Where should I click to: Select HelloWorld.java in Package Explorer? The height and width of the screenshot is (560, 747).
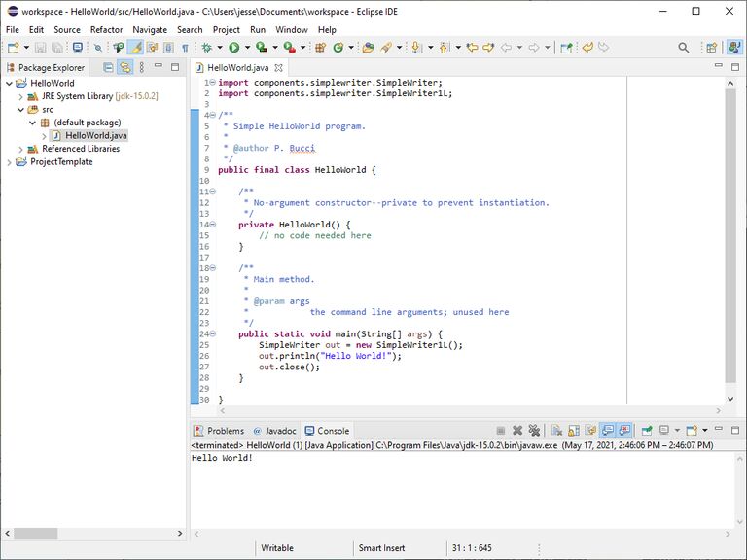tap(95, 135)
